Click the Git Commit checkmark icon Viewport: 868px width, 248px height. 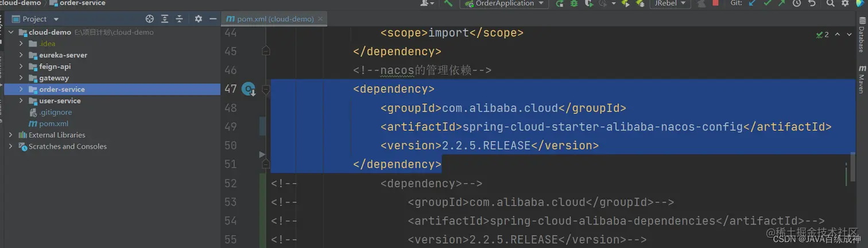click(x=768, y=3)
